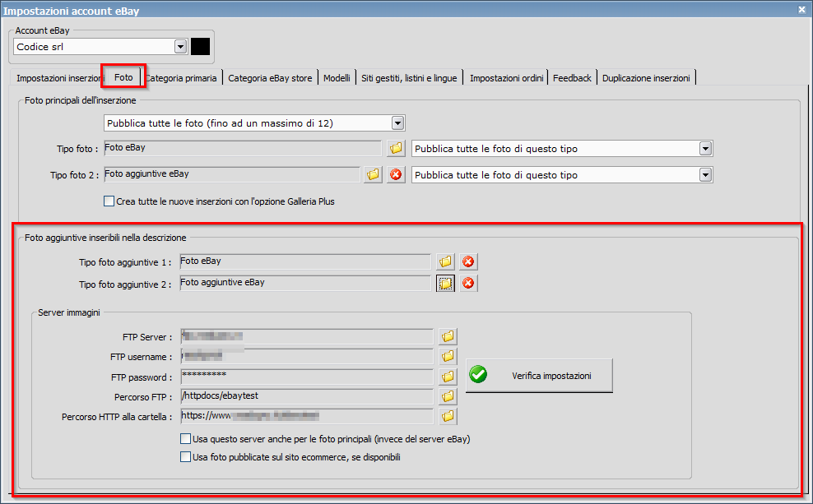Screen dimensions: 813x504
Task: Check Usa questo server anche per le foto principali
Action: pos(186,438)
